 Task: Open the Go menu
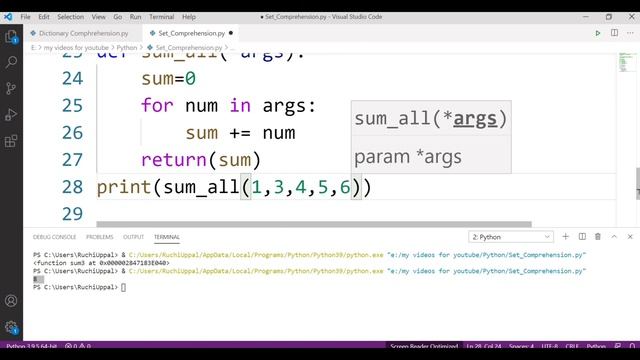(118, 17)
